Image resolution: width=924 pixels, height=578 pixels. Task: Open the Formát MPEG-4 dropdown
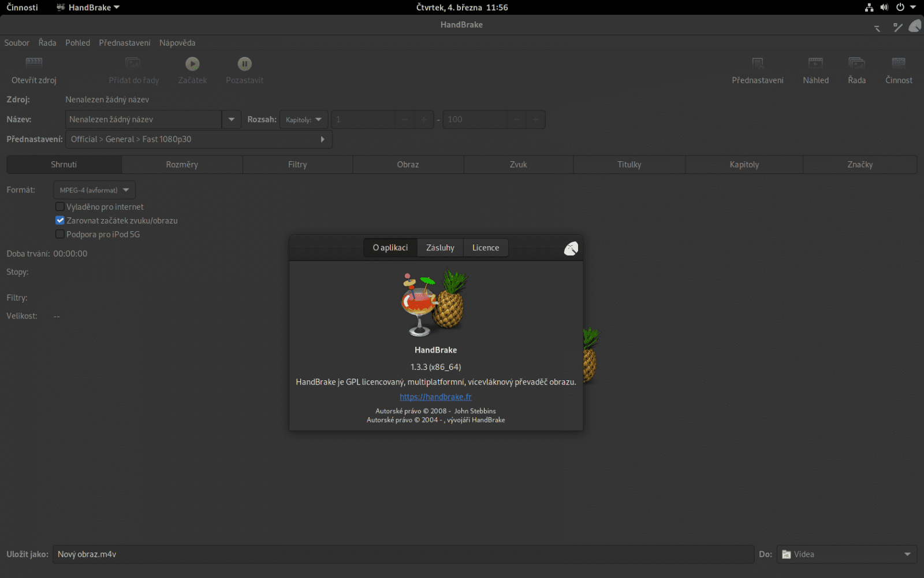pos(94,190)
